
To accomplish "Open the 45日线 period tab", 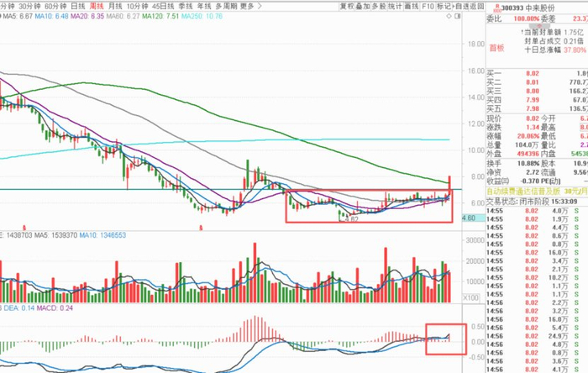I will 163,6.
